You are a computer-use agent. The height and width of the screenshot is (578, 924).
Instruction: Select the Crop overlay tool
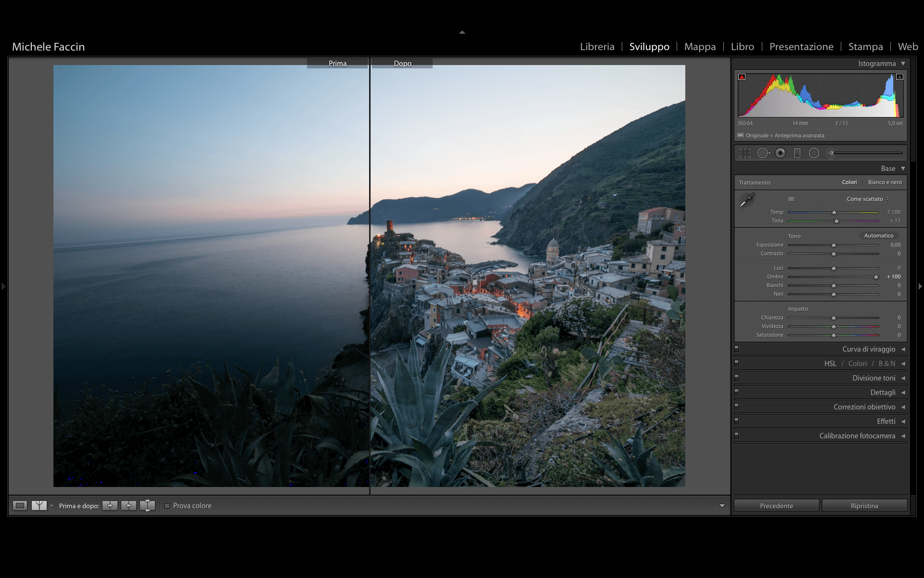point(745,153)
